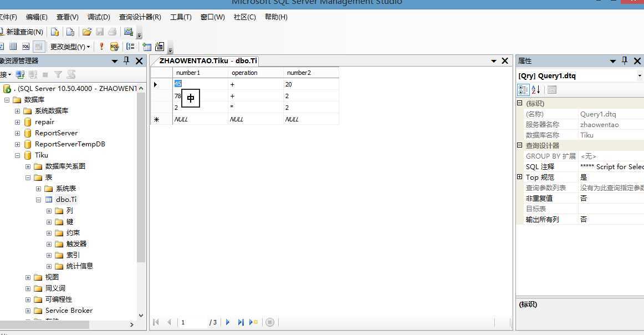
Task: Click the Save All icon
Action: [112, 32]
